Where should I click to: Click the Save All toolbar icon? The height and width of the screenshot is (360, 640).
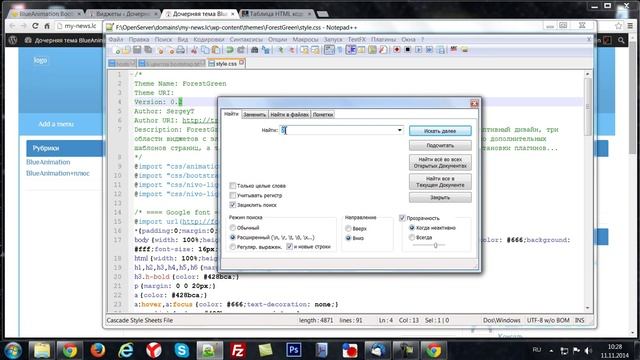tap(148, 50)
